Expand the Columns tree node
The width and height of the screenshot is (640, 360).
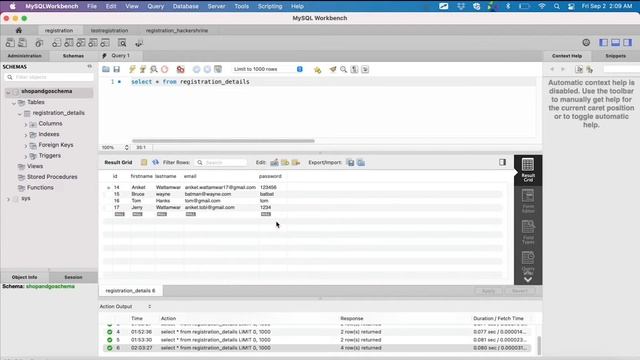pos(26,124)
